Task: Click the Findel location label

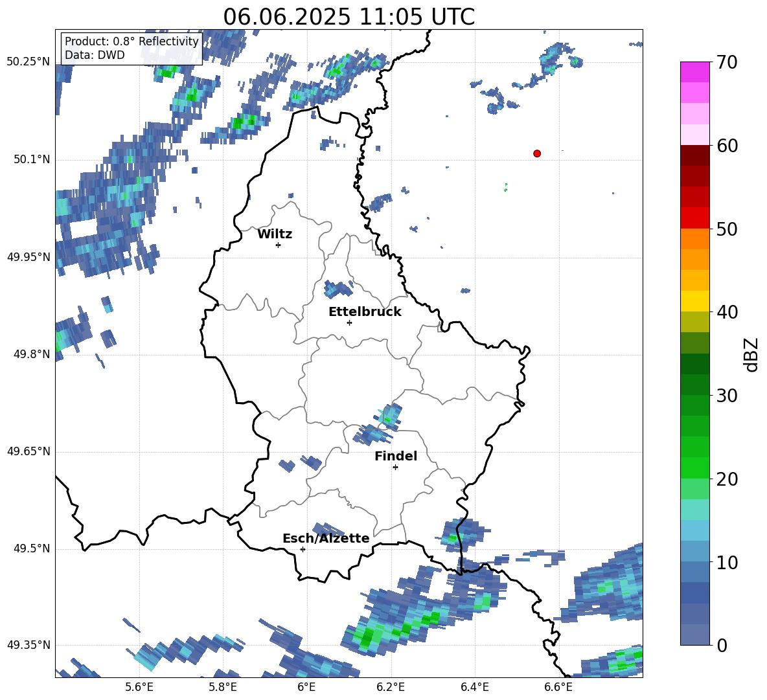Action: tap(396, 456)
